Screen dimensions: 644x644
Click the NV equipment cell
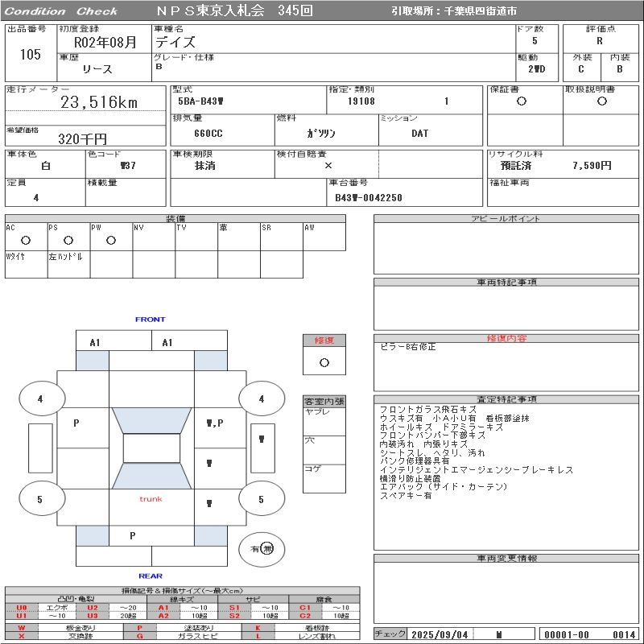coord(154,237)
